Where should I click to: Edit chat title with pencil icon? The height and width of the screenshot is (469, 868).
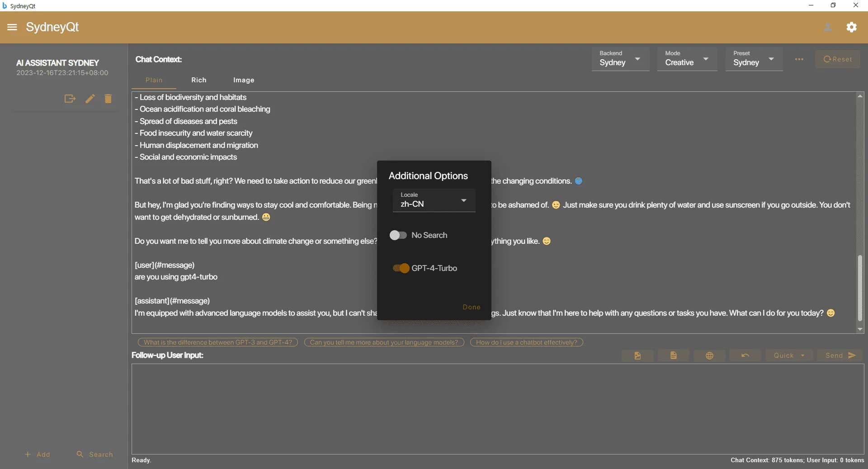[x=90, y=99]
